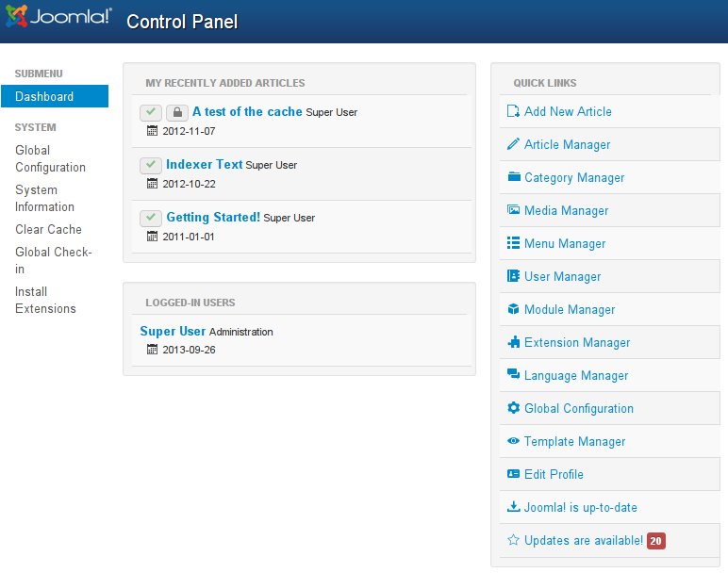Click the Quick Links heading

[x=545, y=83]
